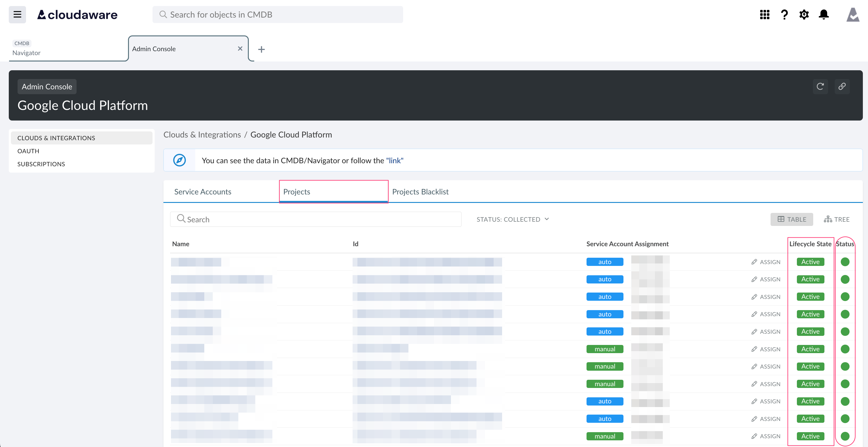Refresh the Google Cloud Platform view
This screenshot has height=447, width=868.
click(x=820, y=86)
